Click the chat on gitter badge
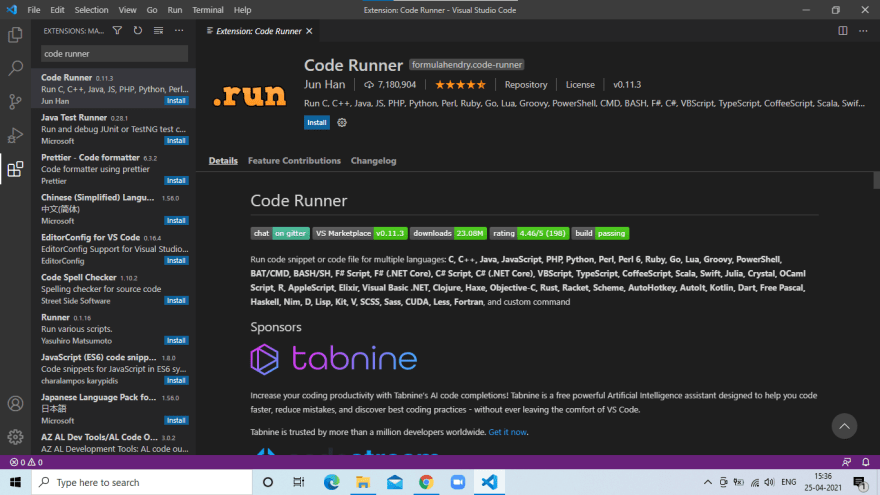This screenshot has height=495, width=880. coord(280,233)
